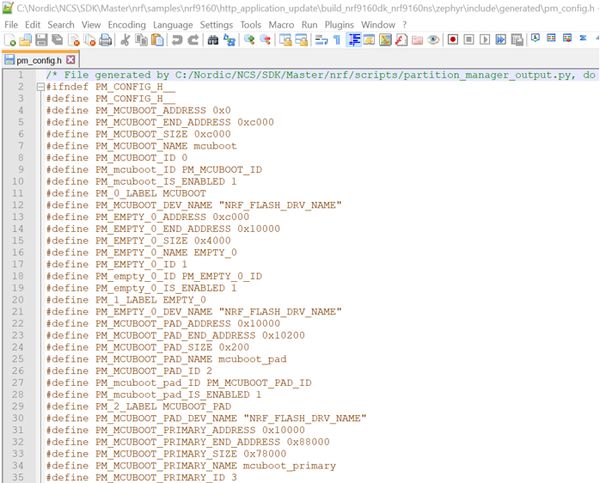Open the Language menu

(x=173, y=24)
